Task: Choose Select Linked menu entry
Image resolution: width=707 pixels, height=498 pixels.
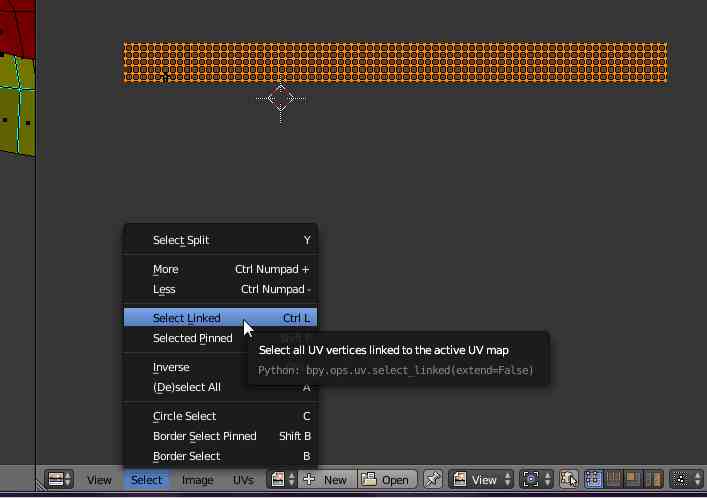Action: 220,318
